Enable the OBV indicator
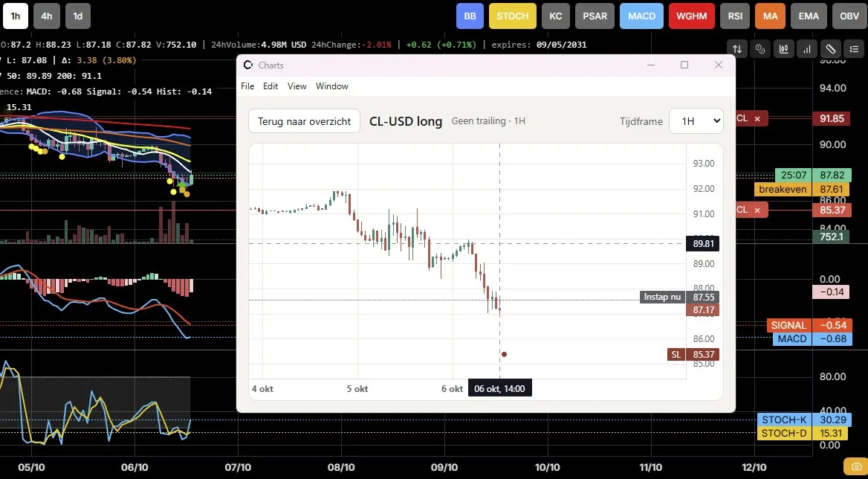 coord(849,16)
